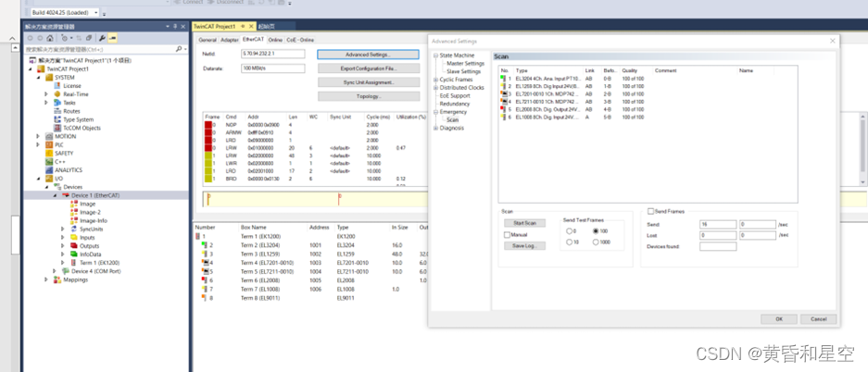The width and height of the screenshot is (868, 372).
Task: Switch to the Adapter tab
Action: tap(229, 40)
